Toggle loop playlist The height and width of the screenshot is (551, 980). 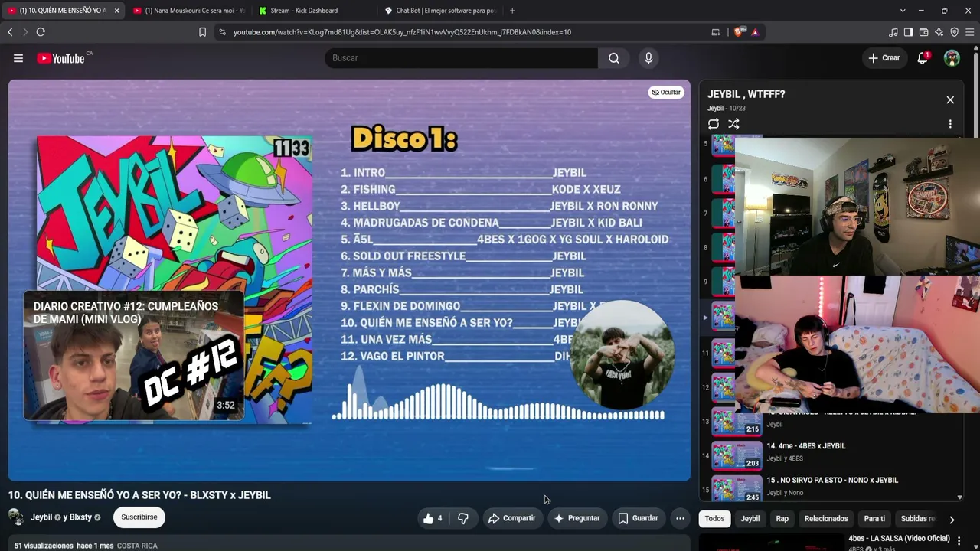pyautogui.click(x=714, y=124)
